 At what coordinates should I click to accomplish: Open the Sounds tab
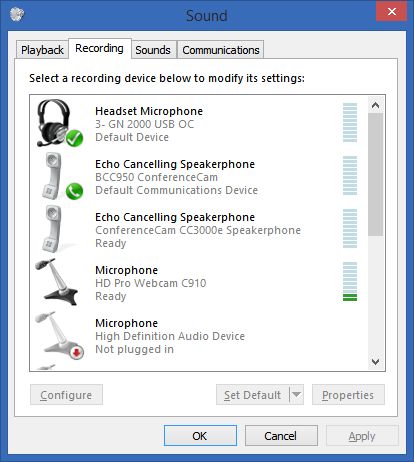pyautogui.click(x=153, y=50)
